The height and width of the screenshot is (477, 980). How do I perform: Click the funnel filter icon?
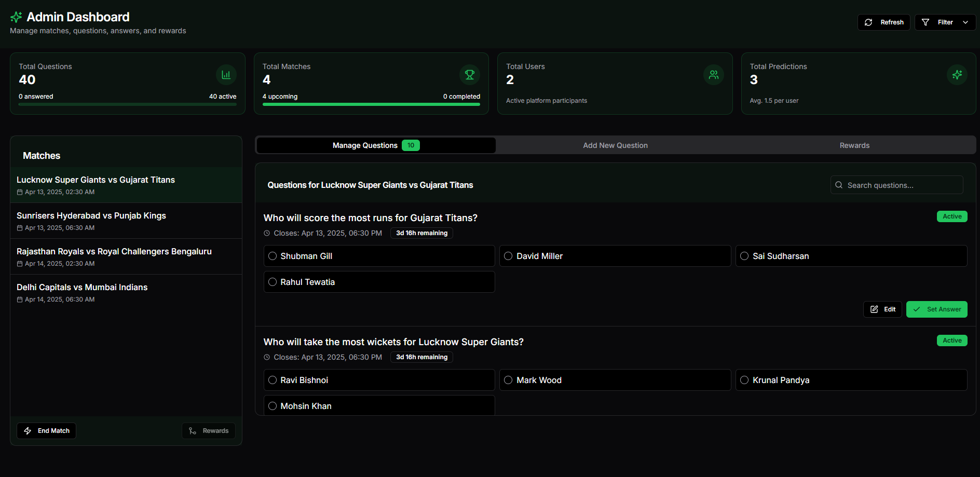click(925, 22)
